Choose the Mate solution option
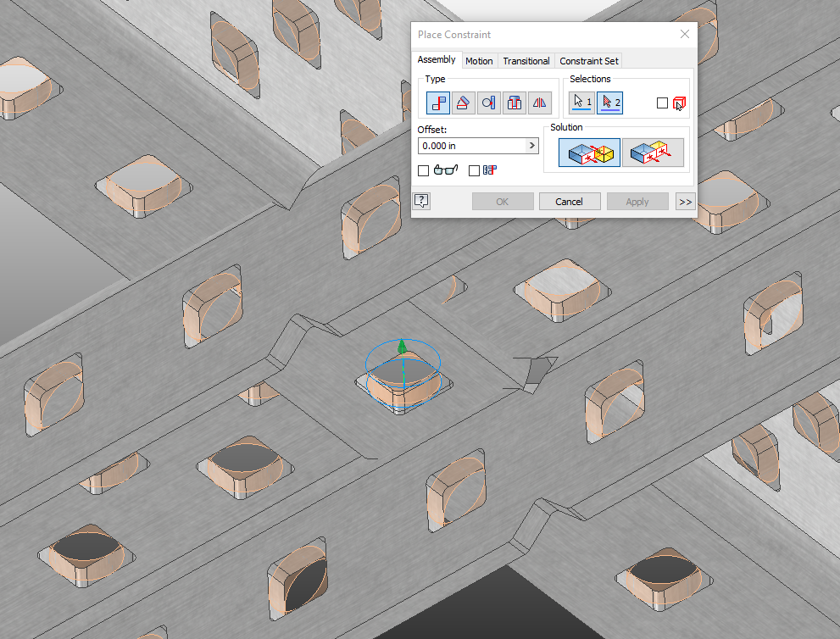 pos(589,153)
